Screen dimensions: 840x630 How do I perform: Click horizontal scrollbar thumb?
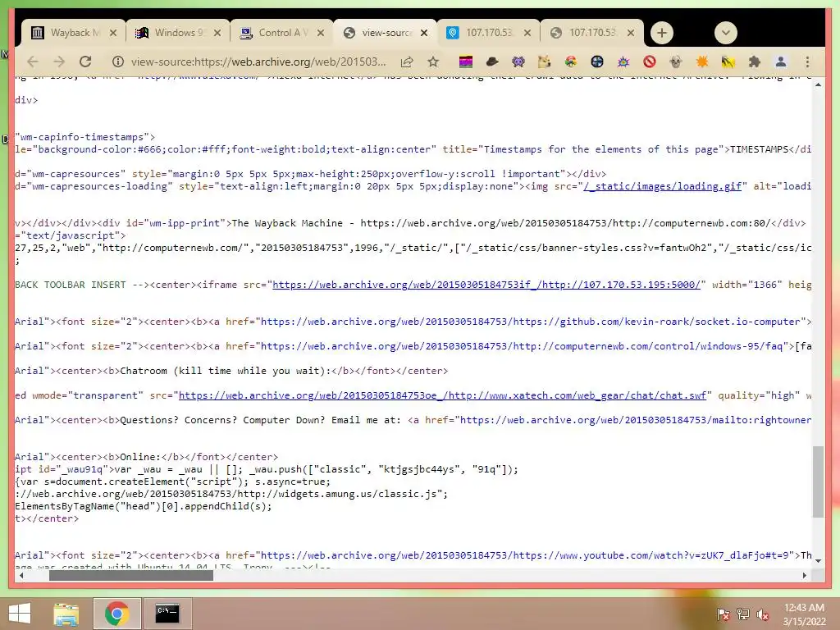click(x=131, y=575)
